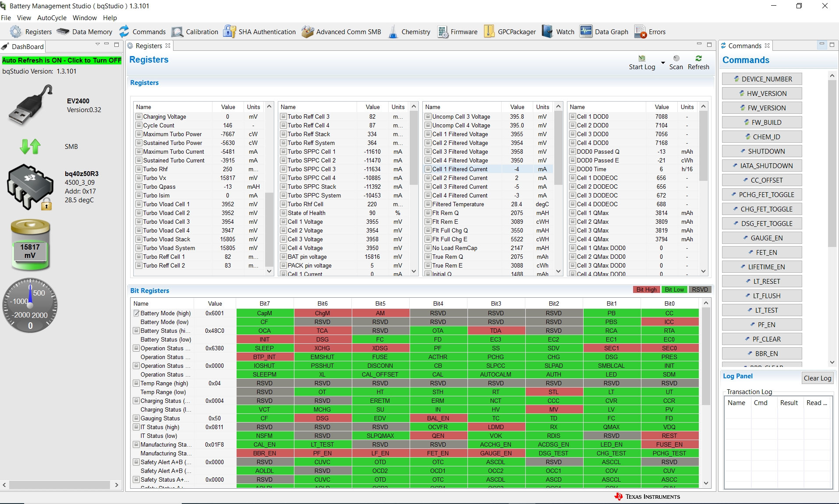839x504 pixels.
Task: Open the Calibration tool
Action: pyautogui.click(x=195, y=32)
